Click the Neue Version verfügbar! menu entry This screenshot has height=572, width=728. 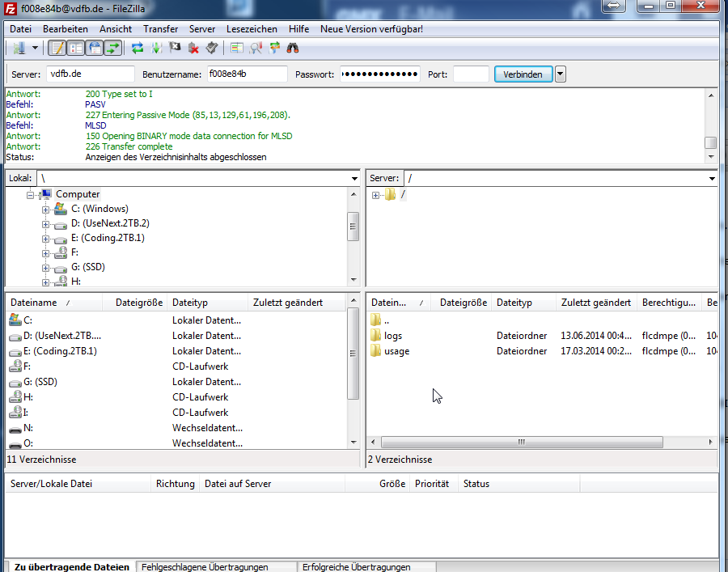(371, 29)
